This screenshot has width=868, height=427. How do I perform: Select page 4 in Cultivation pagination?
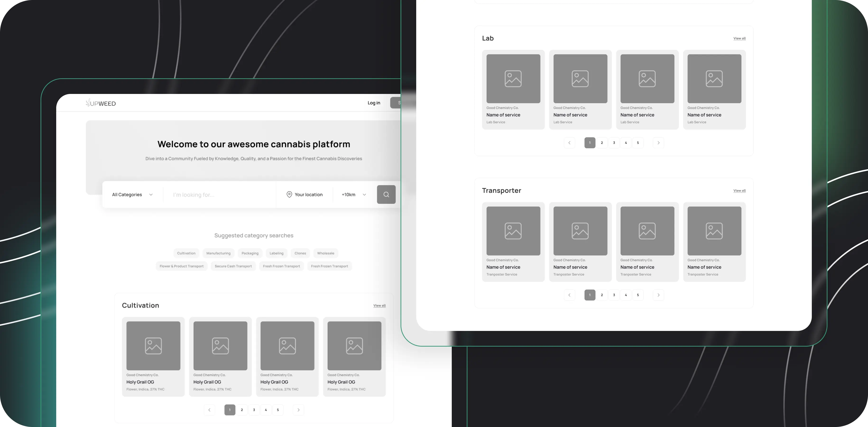pos(266,410)
